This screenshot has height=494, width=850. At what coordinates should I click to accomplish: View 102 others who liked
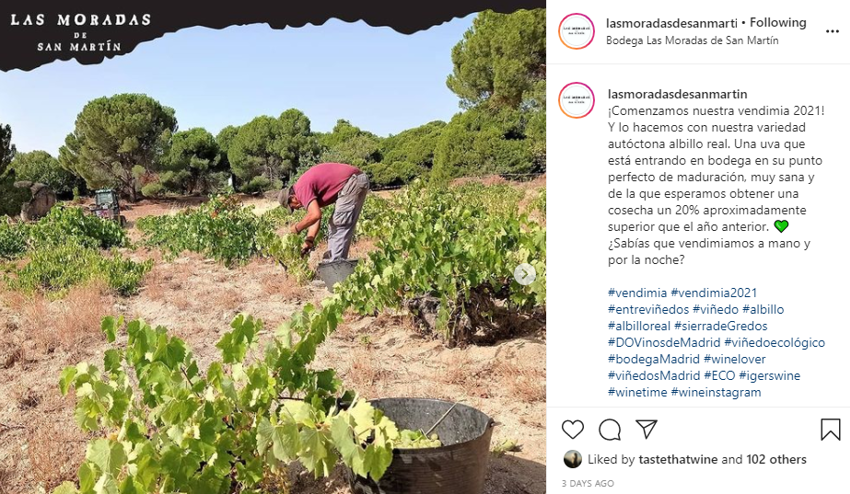pos(776,459)
